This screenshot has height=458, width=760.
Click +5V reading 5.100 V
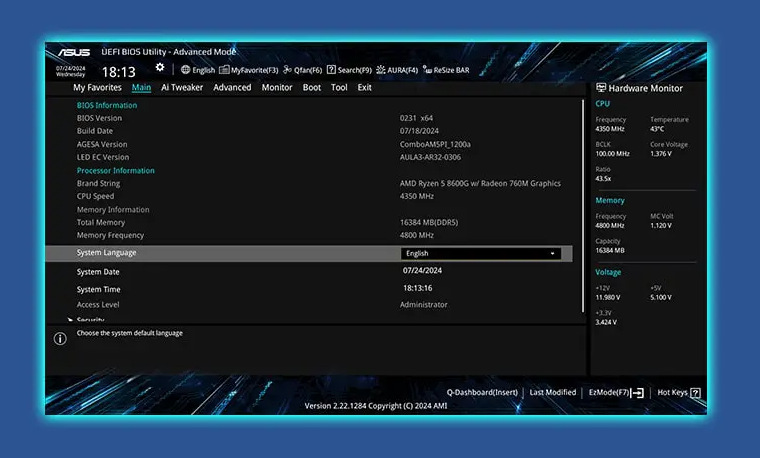[661, 297]
